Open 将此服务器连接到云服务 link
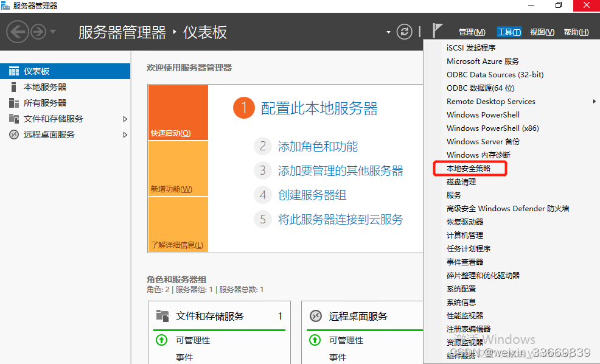This screenshot has height=364, width=600. pyautogui.click(x=340, y=219)
